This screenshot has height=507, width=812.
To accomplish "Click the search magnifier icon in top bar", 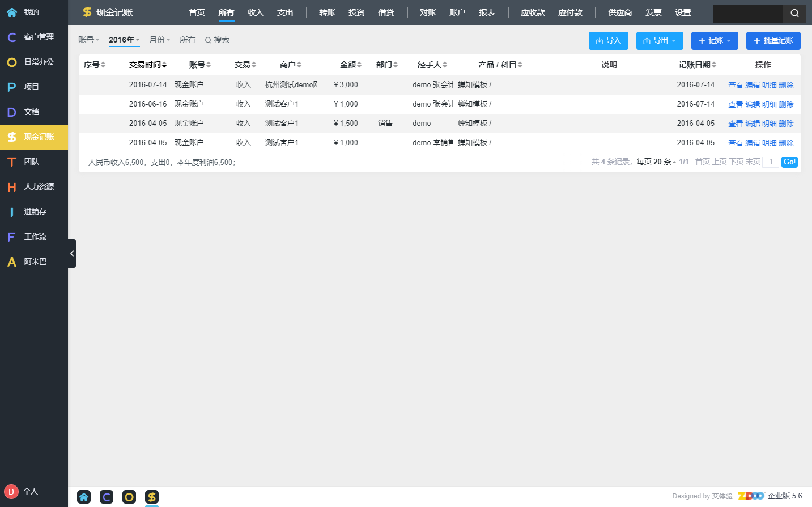I will (x=794, y=13).
